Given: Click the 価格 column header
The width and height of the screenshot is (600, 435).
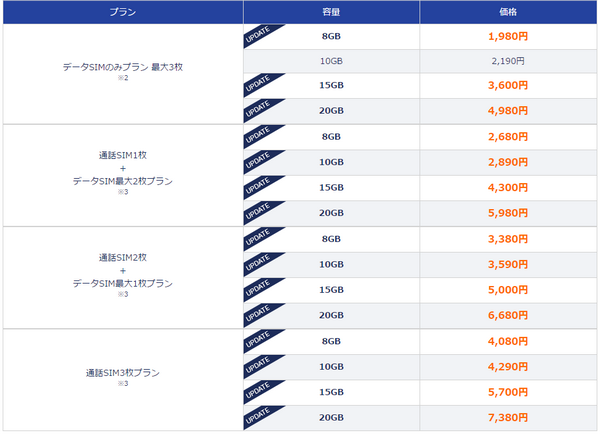Looking at the screenshot, I should pyautogui.click(x=508, y=12).
